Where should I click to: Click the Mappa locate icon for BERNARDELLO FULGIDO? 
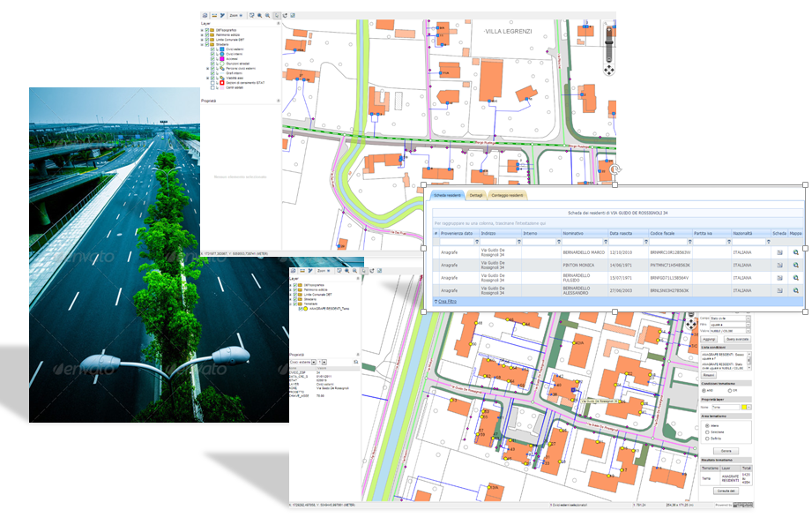pos(796,278)
